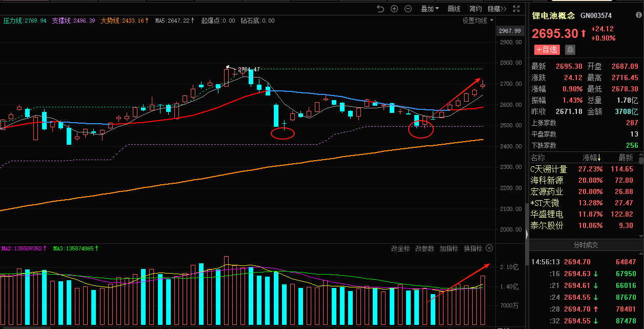
Task: Set price alert with bell icon
Action: point(570,50)
